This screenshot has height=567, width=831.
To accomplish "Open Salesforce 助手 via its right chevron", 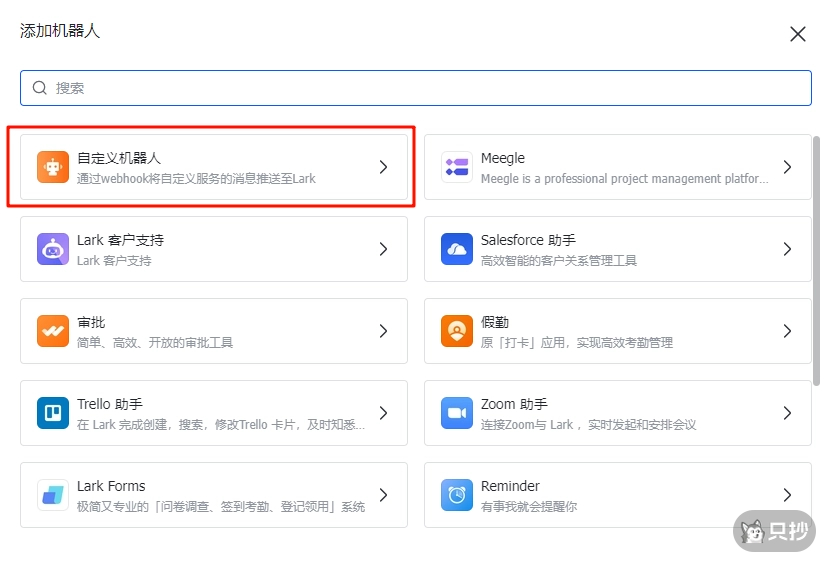I will click(x=787, y=249).
